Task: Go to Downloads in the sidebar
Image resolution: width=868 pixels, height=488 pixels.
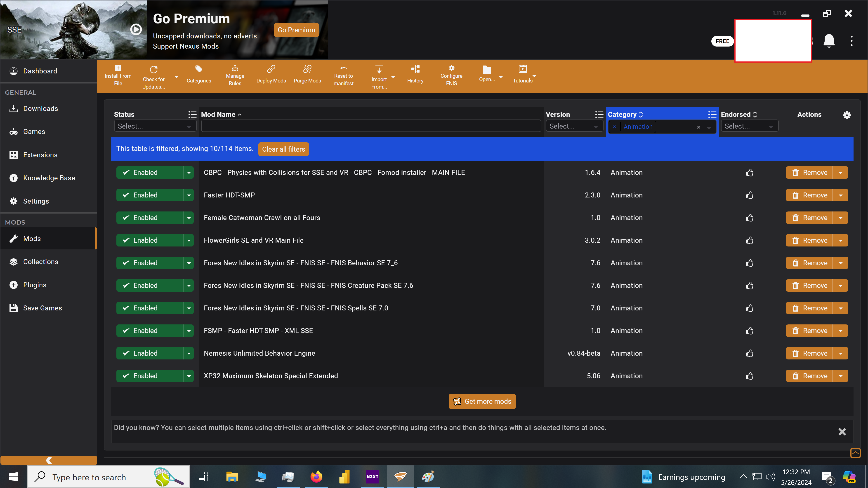Action: pyautogui.click(x=40, y=108)
